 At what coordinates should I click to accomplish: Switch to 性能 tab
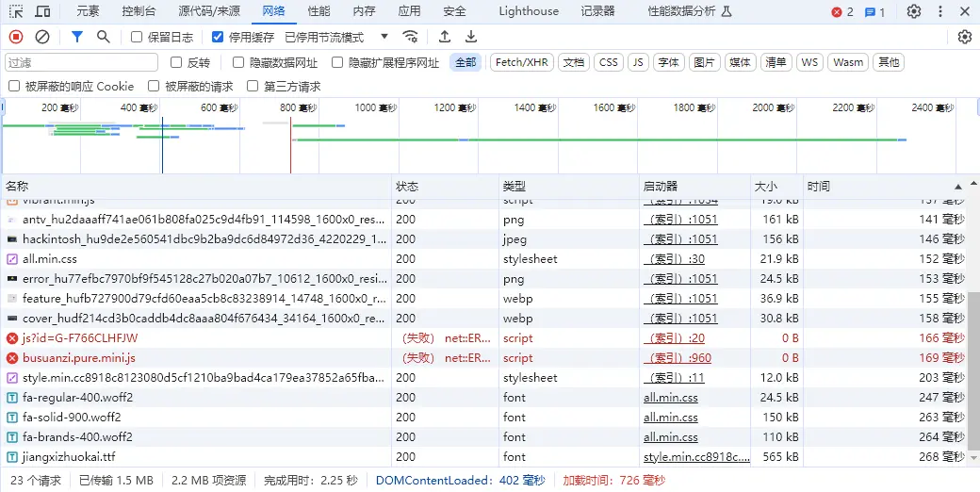(x=319, y=11)
